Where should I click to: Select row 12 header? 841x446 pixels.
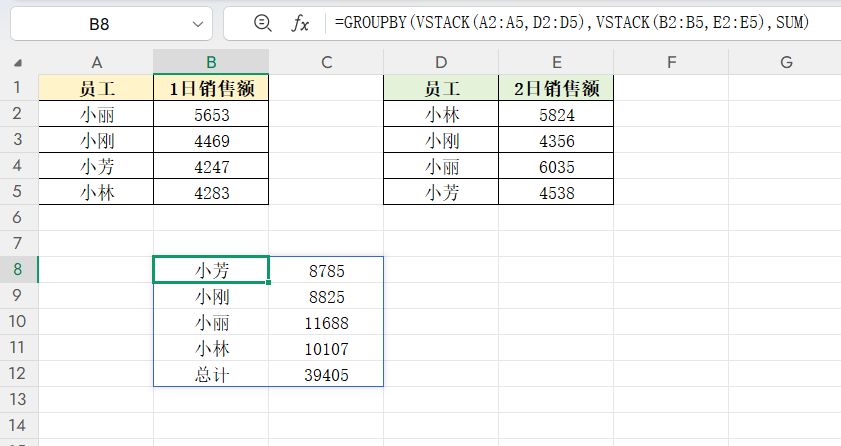(x=18, y=374)
